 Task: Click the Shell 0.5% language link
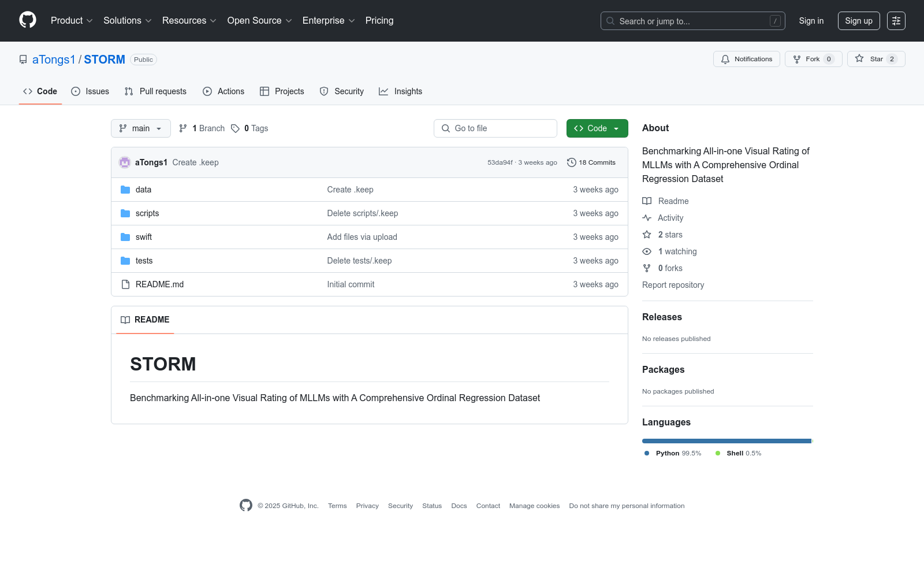tap(738, 453)
